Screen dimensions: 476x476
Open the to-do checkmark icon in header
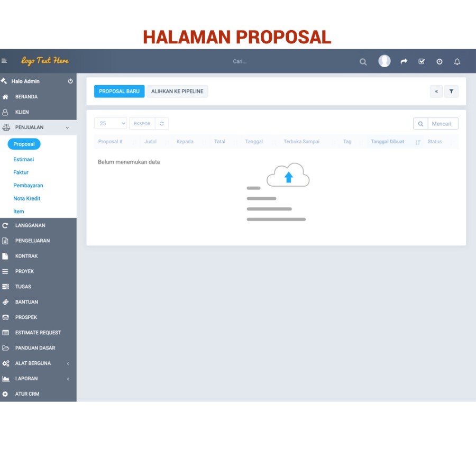[422, 62]
